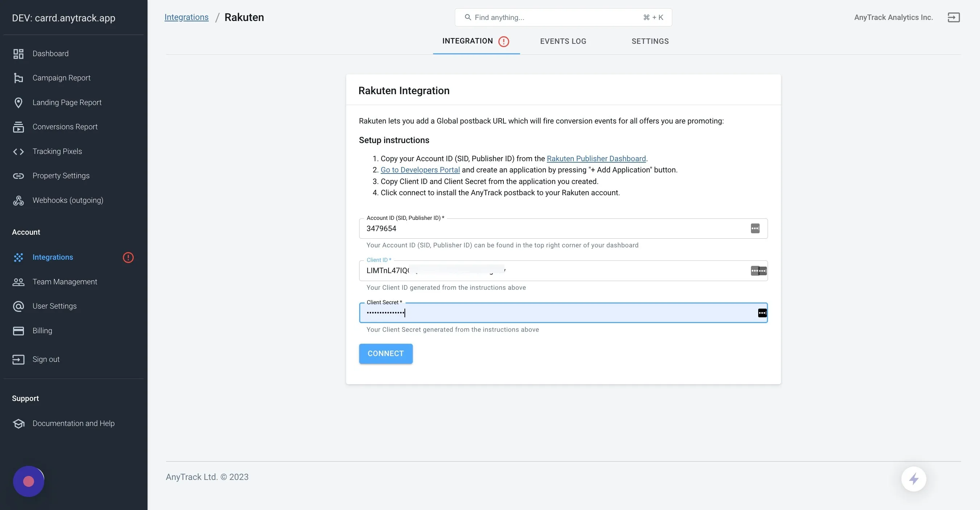Screen dimensions: 980x510
Task: Click the password manager icon in Client Secret field
Action: tap(763, 313)
